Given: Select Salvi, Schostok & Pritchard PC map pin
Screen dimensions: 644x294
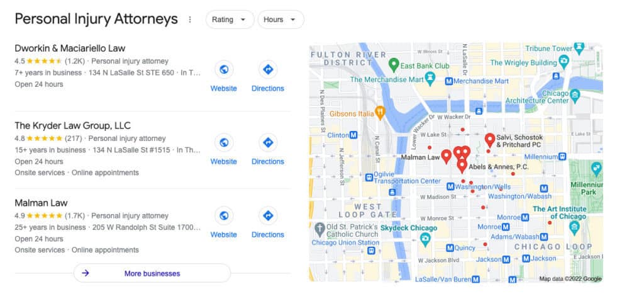Looking at the screenshot, I should (x=489, y=140).
